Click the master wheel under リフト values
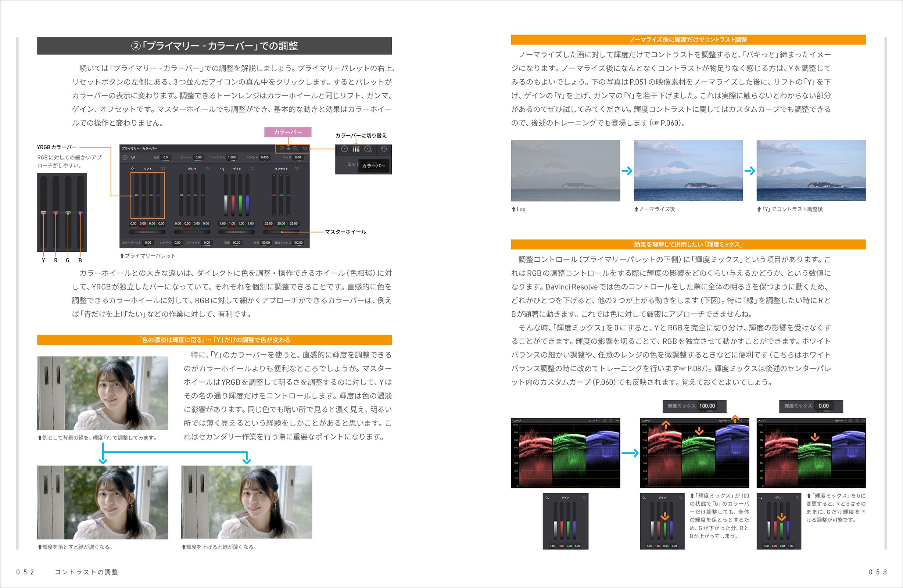The image size is (903, 588). coord(147,232)
